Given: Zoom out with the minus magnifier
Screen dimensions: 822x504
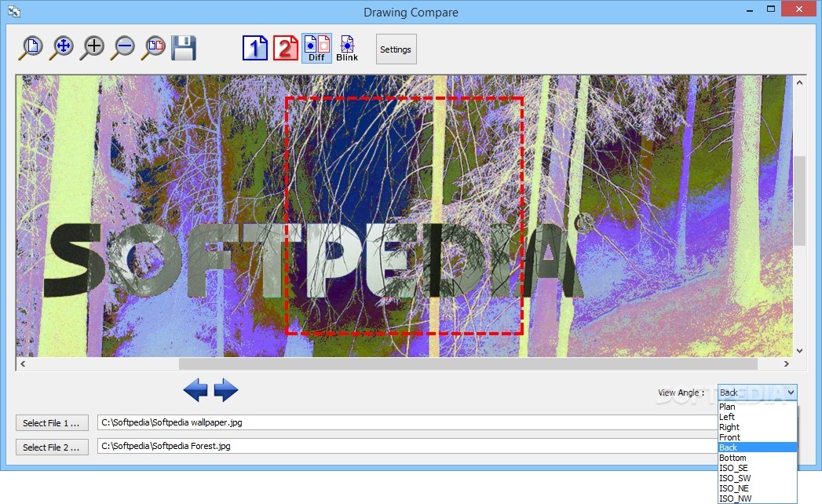Looking at the screenshot, I should (123, 48).
